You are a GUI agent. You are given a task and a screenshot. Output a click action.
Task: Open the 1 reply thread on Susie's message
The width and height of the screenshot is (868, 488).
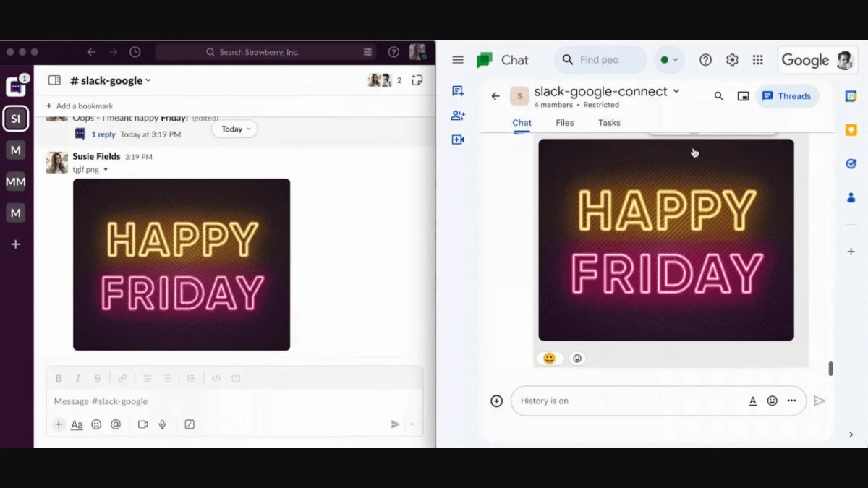pyautogui.click(x=103, y=134)
